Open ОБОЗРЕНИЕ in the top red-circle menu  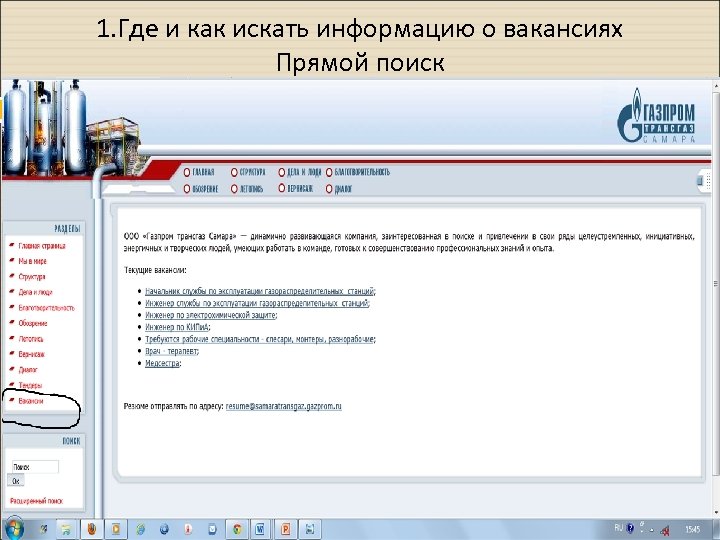[x=201, y=189]
